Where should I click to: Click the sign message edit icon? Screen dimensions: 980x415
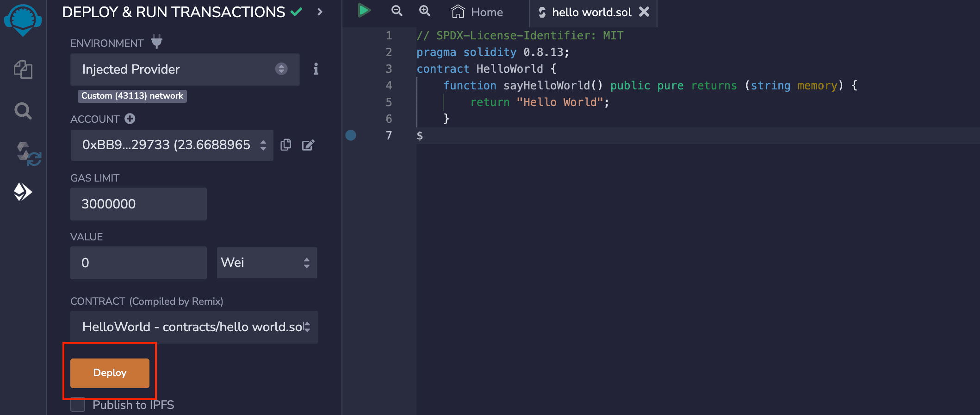click(308, 145)
